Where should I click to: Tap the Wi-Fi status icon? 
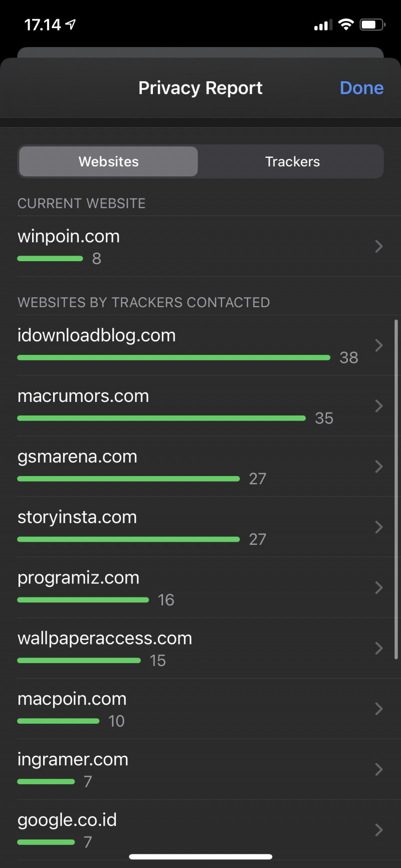pos(346,24)
